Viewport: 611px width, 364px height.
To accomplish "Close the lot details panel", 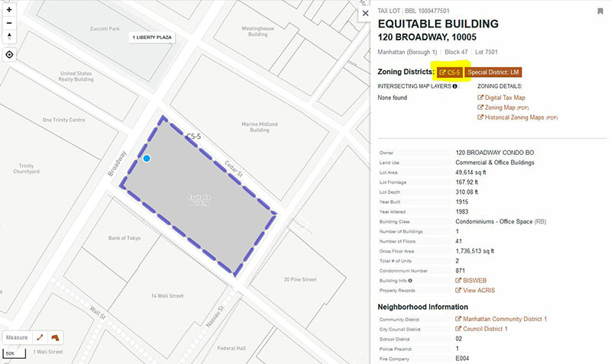I will pos(365,13).
